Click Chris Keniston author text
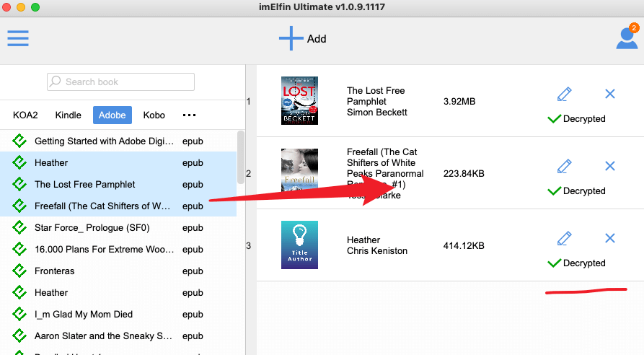 [x=377, y=250]
